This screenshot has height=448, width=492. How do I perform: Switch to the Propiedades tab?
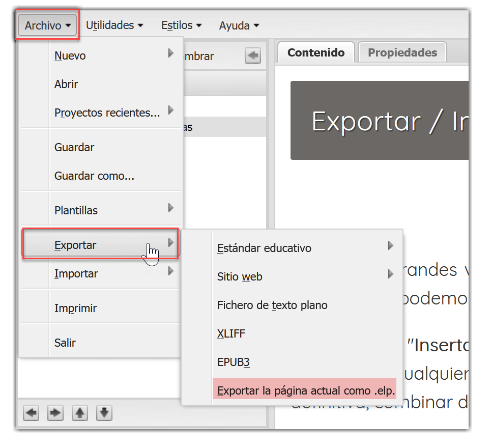click(x=401, y=52)
